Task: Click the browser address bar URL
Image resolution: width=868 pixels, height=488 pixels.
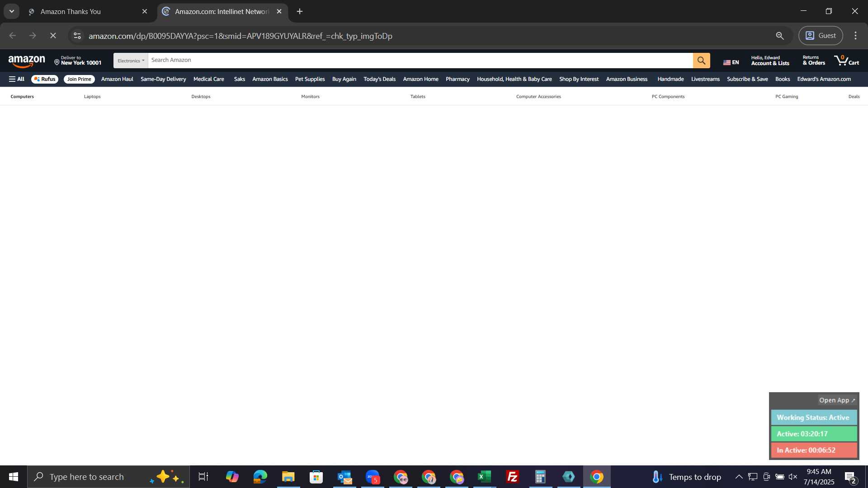Action: click(x=240, y=36)
